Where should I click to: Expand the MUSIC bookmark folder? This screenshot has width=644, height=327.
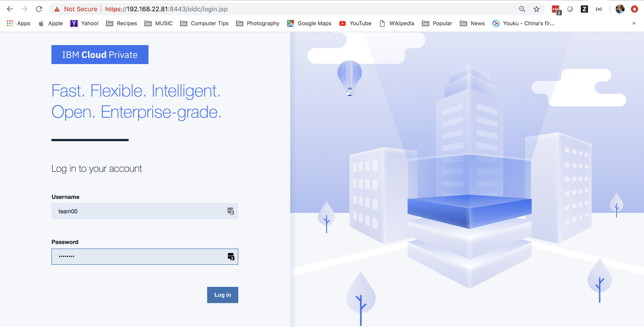pos(158,23)
